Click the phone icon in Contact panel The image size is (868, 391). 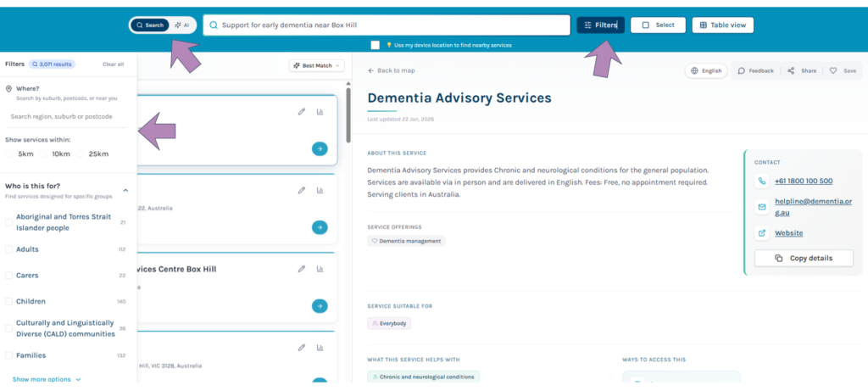(761, 181)
